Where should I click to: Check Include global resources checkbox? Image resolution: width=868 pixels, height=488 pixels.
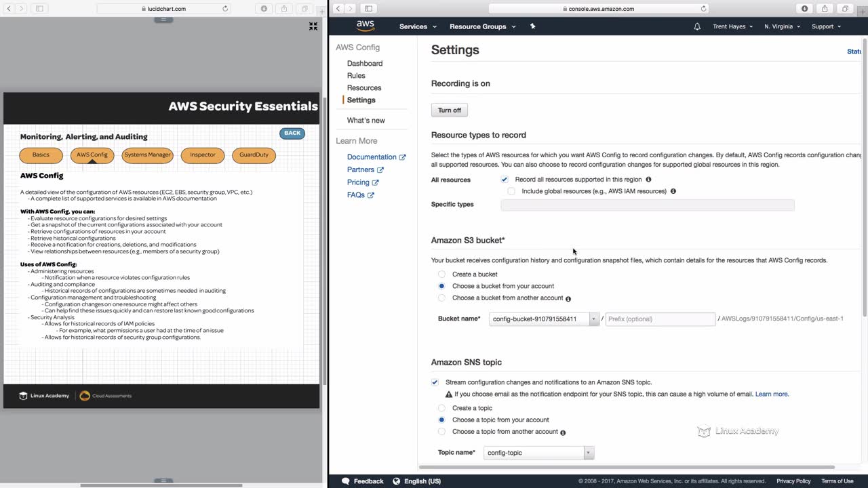(x=511, y=191)
